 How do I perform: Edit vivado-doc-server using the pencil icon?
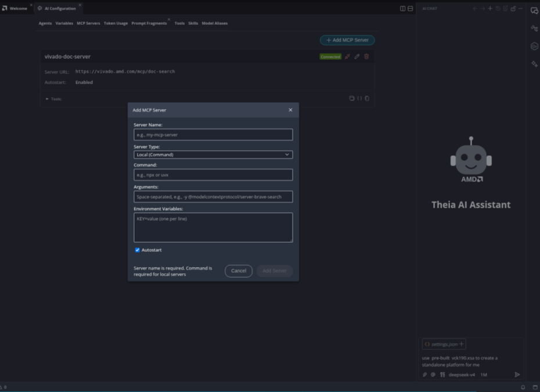pos(357,56)
